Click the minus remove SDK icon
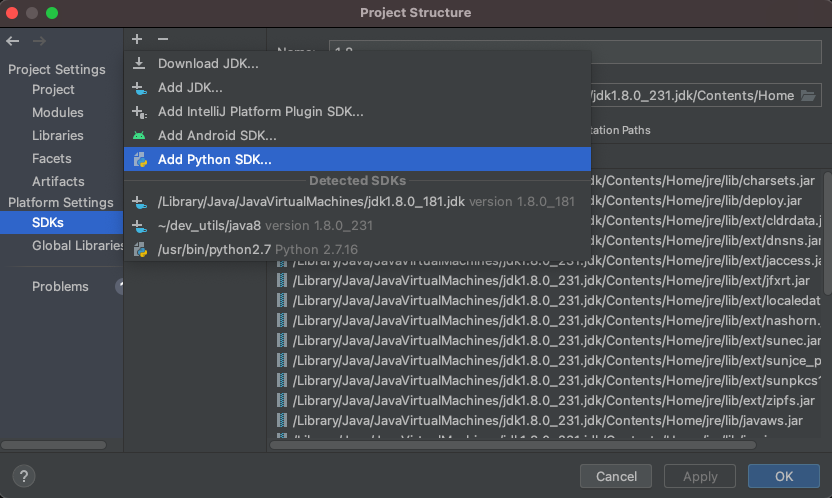This screenshot has width=832, height=498. pos(163,39)
